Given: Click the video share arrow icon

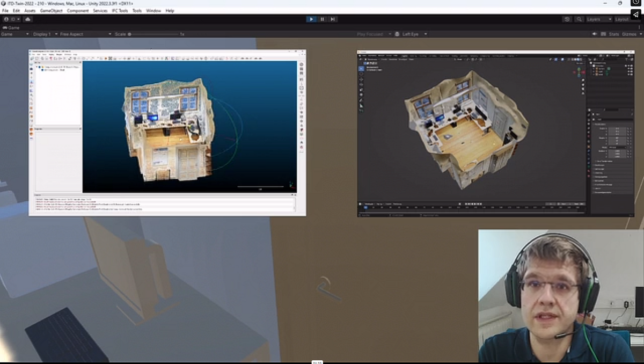Looking at the screenshot, I should [635, 14].
